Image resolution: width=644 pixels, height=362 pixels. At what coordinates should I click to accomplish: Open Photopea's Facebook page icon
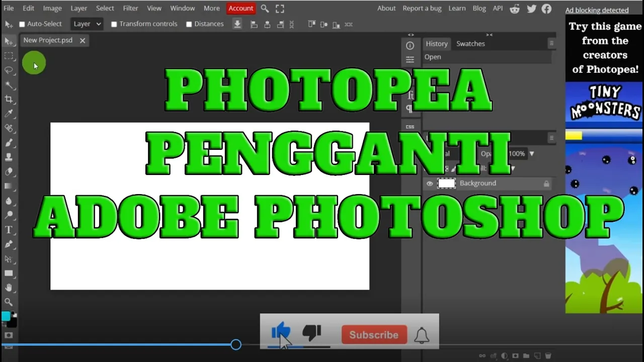pyautogui.click(x=546, y=9)
